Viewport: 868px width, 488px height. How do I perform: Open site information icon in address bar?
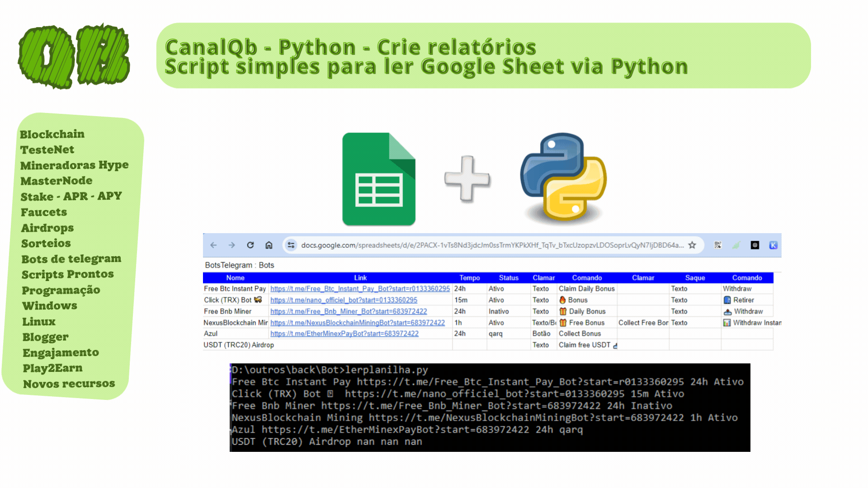point(291,245)
